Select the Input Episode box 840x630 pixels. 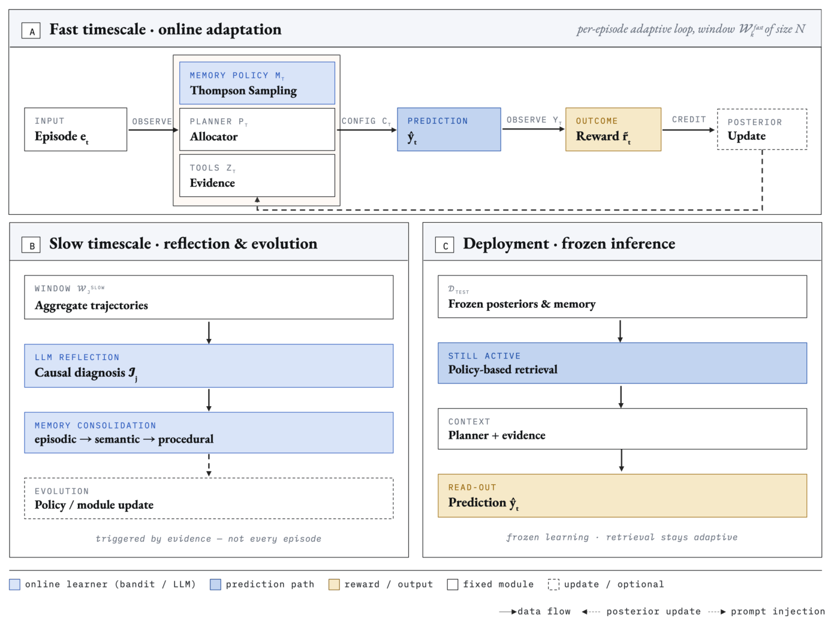[76, 130]
